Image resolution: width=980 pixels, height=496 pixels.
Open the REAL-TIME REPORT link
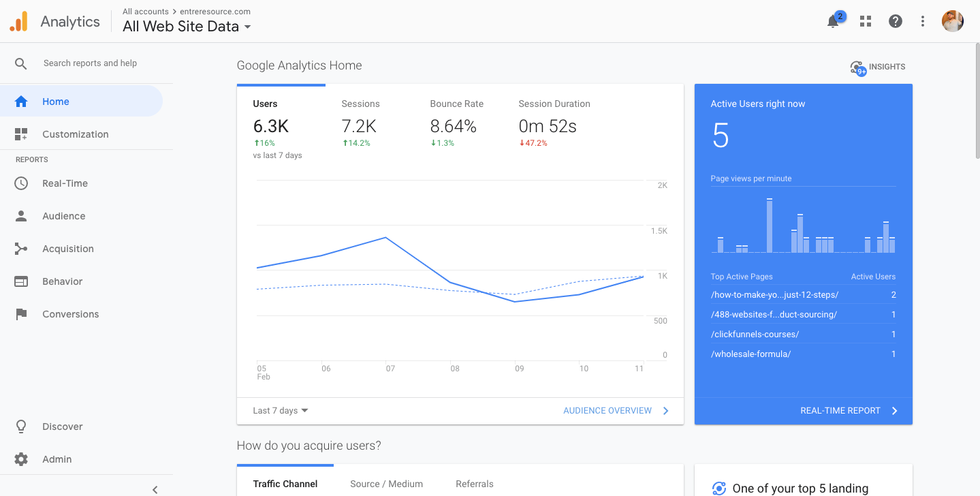(x=840, y=411)
